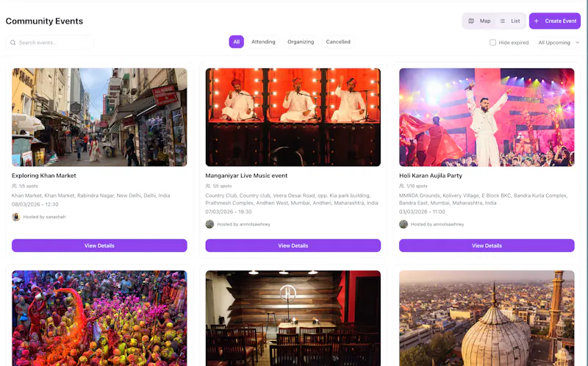Focus the Search events input field
Viewport: 588px width, 366px height.
(50, 43)
